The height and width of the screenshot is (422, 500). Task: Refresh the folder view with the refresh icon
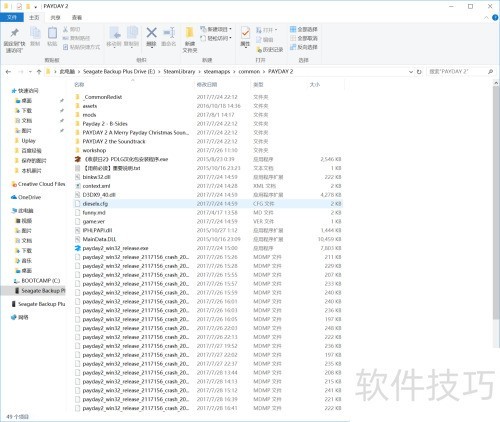point(419,72)
